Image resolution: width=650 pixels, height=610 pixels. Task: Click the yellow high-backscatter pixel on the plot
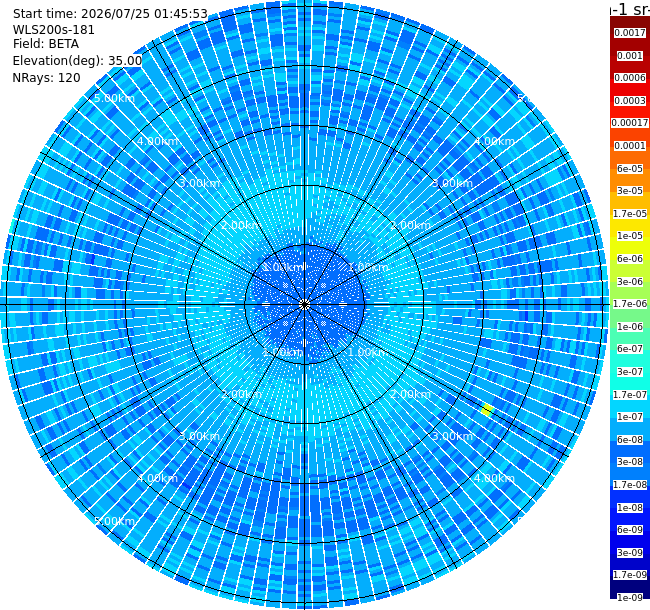point(488,410)
